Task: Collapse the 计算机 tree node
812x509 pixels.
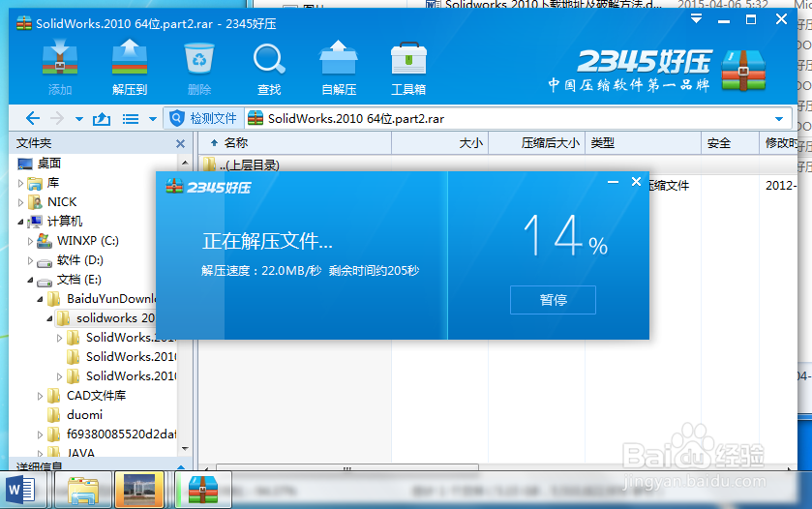Action: (20, 222)
